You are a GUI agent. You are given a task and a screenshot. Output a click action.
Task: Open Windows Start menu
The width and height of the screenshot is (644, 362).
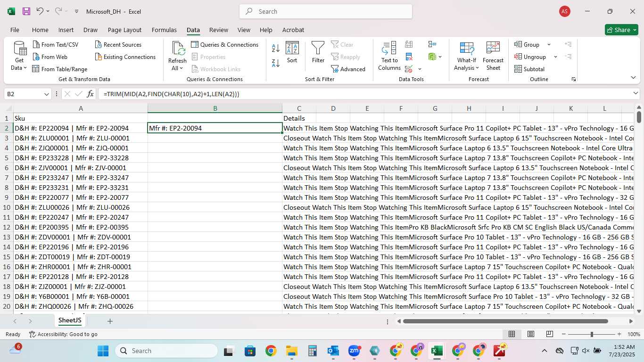[x=103, y=351]
